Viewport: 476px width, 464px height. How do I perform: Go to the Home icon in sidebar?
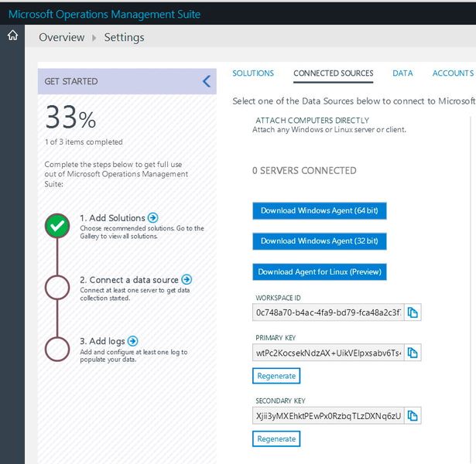pyautogui.click(x=12, y=35)
